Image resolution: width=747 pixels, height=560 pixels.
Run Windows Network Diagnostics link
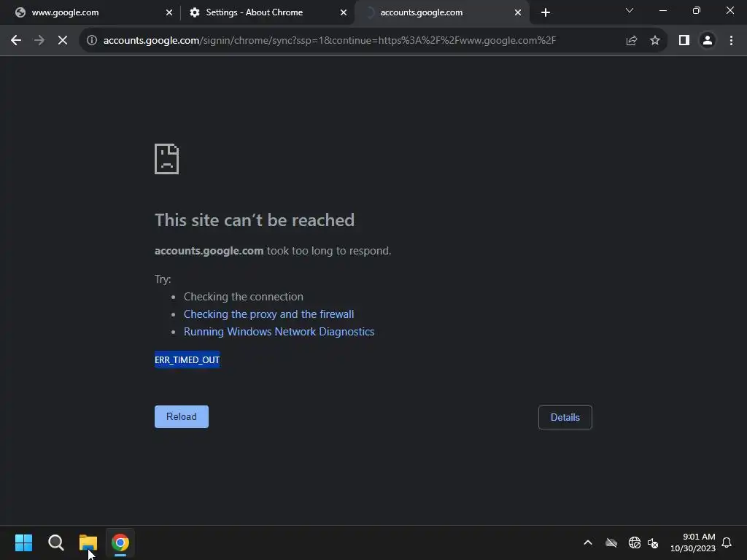pyautogui.click(x=279, y=332)
